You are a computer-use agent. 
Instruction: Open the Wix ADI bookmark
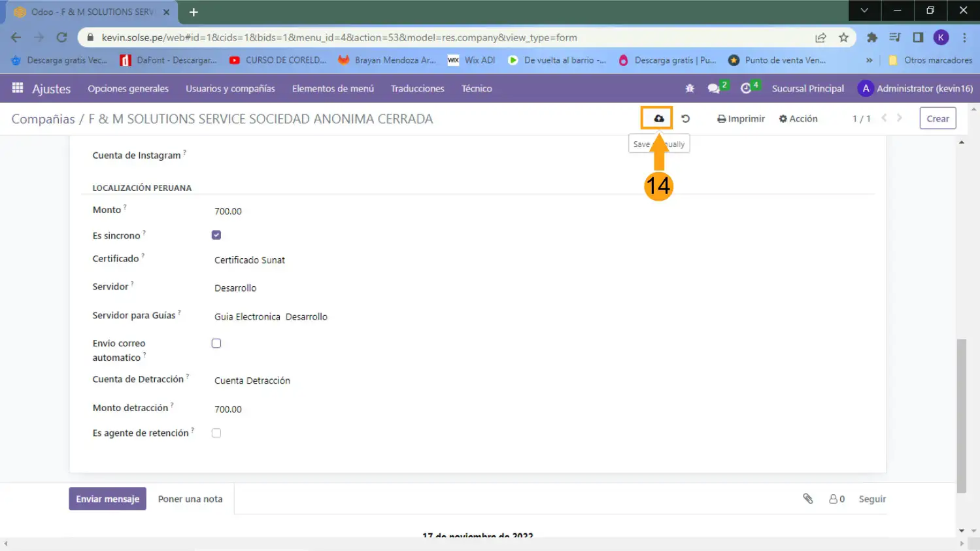pyautogui.click(x=471, y=60)
